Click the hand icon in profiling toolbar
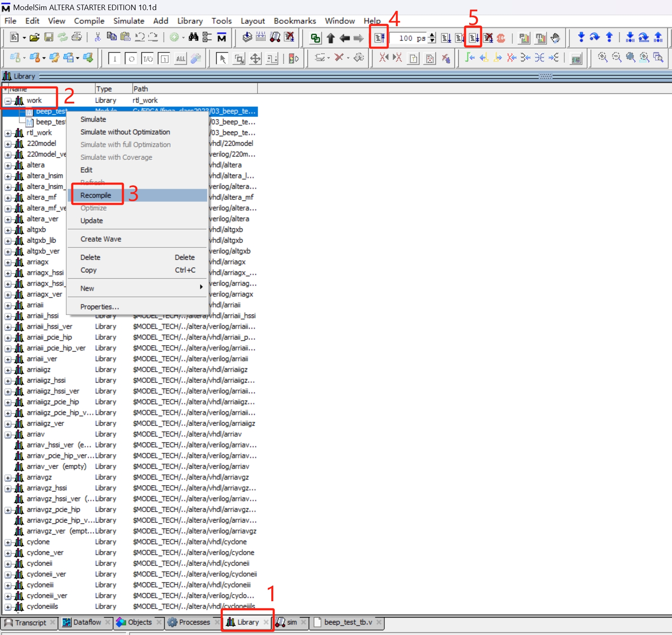672x635 pixels. [555, 38]
